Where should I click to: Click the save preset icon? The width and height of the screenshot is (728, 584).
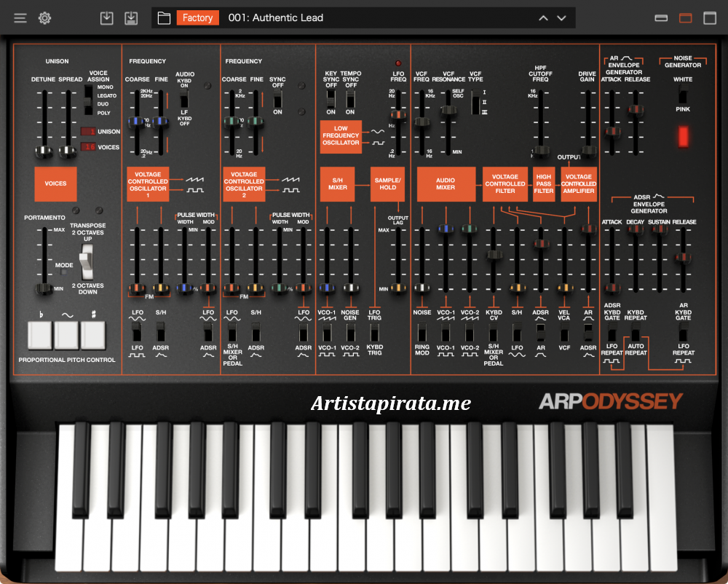pyautogui.click(x=132, y=17)
